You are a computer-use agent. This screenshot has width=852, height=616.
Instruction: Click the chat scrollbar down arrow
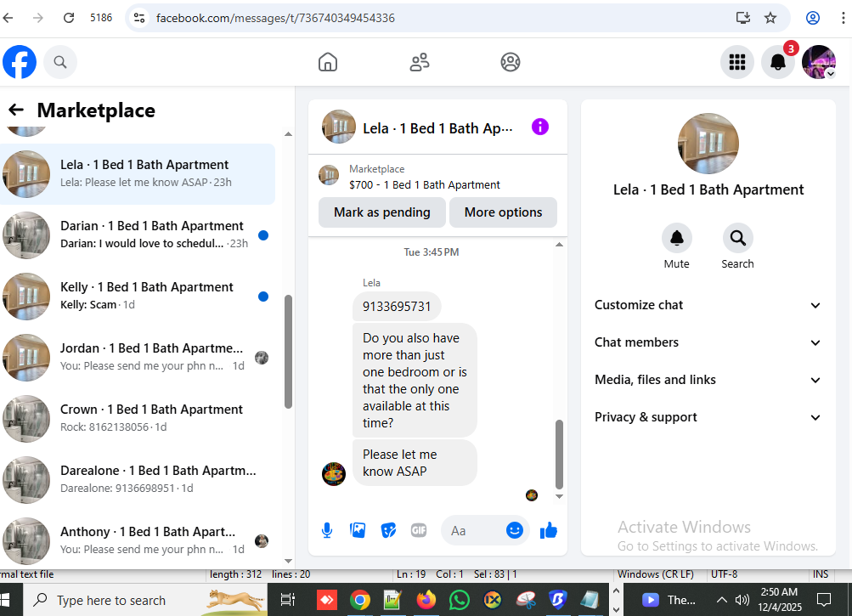tap(559, 496)
